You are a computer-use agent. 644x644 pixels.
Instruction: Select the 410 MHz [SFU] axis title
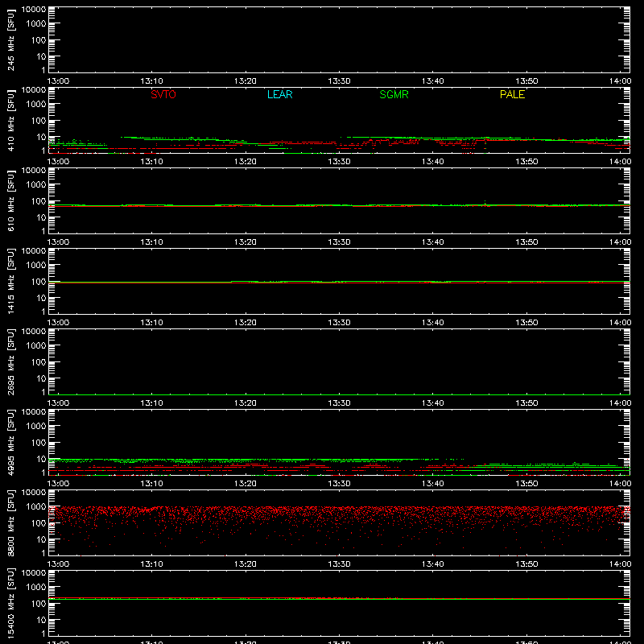pyautogui.click(x=10, y=120)
